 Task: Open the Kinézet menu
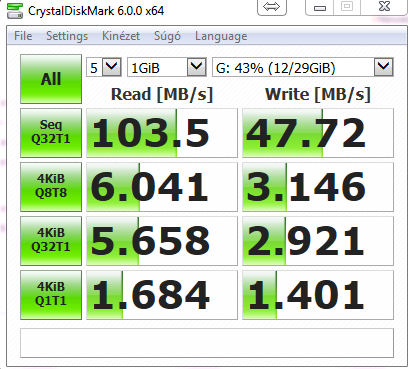tap(121, 36)
